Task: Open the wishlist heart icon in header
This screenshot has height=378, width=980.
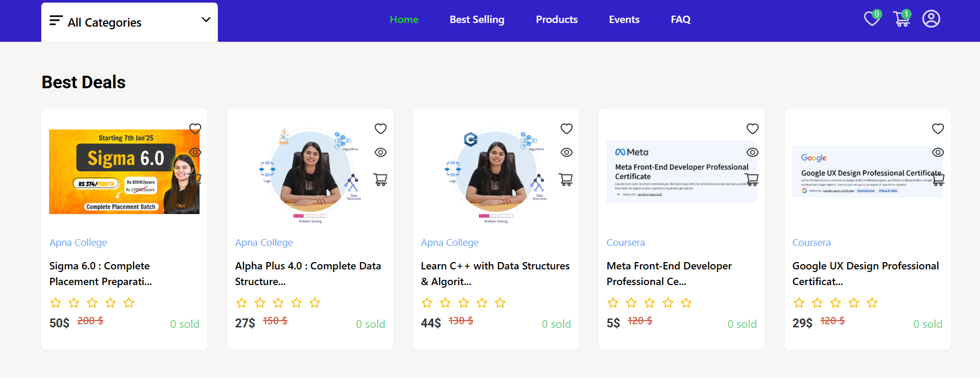Action: 872,19
